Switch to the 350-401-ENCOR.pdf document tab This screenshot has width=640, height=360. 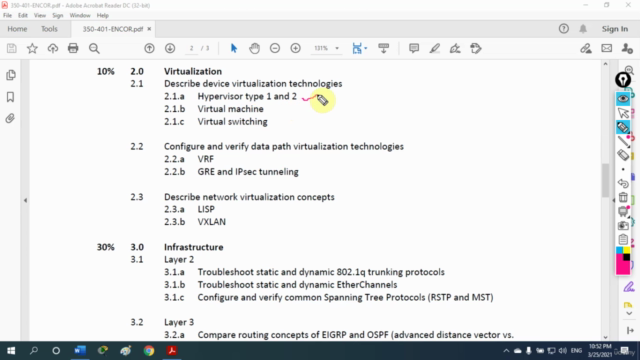(x=113, y=29)
